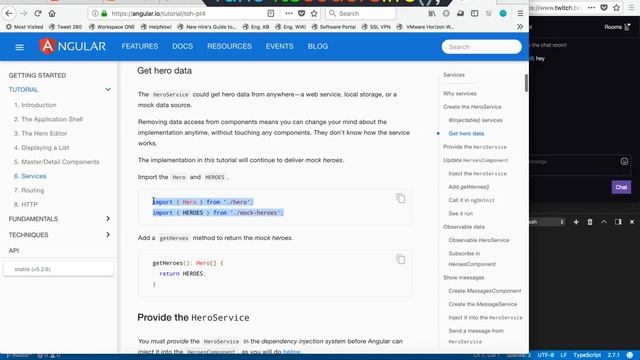Jump to See it run section

pos(460,213)
